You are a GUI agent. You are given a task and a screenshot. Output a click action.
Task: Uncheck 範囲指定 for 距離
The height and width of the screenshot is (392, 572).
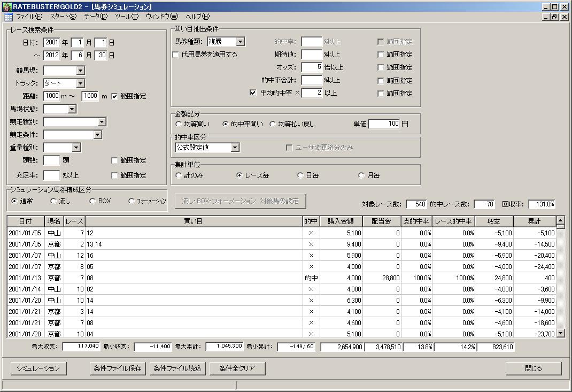pos(114,96)
